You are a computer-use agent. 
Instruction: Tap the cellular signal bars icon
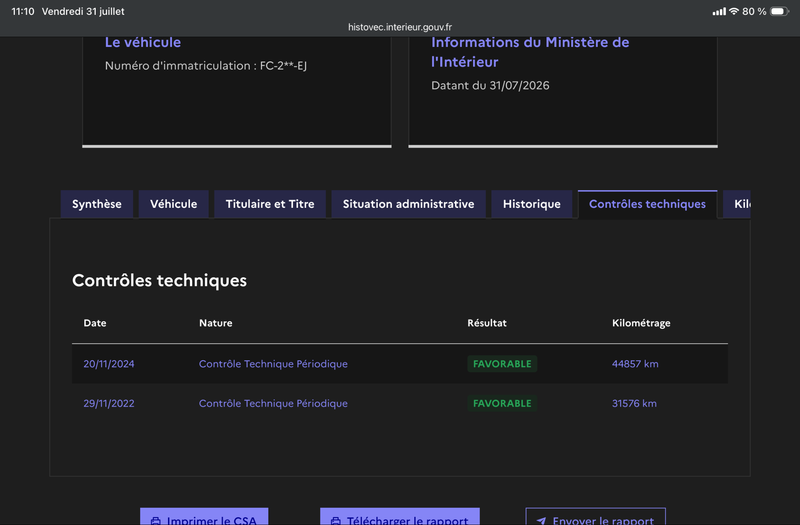pos(719,11)
